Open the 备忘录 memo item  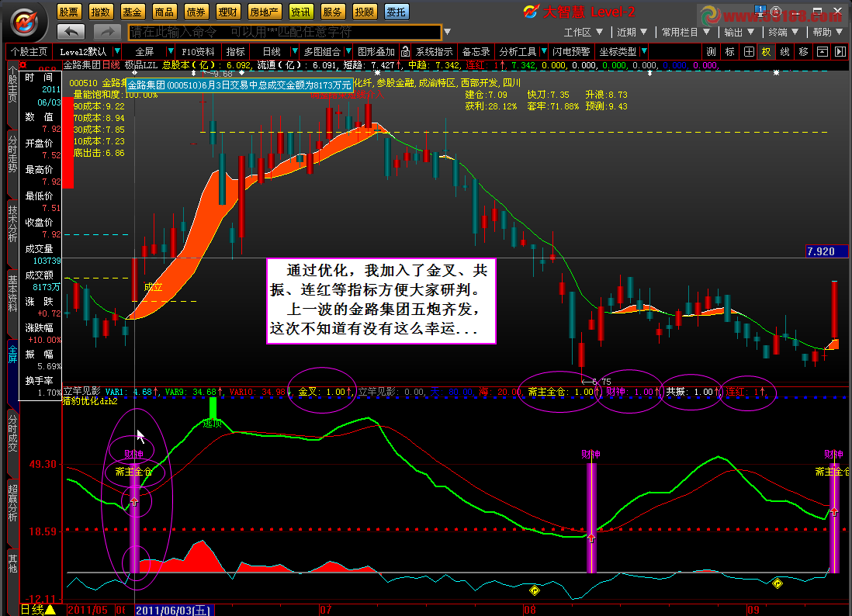tap(476, 52)
